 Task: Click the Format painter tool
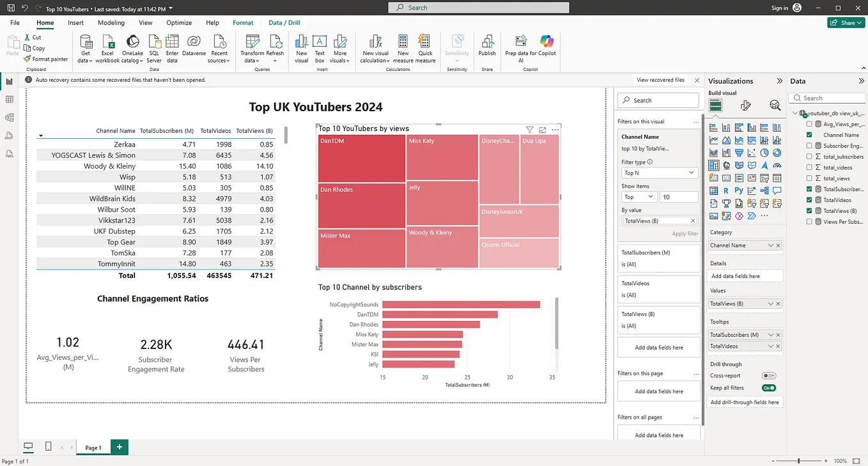click(x=45, y=59)
